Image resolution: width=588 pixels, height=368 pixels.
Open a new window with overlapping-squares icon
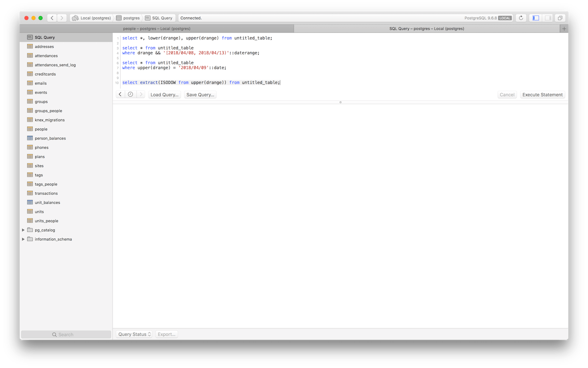(560, 18)
